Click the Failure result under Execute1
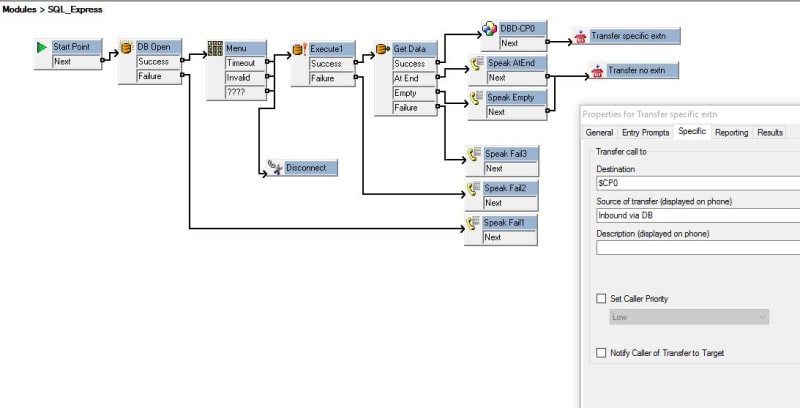The image size is (800, 408). (x=331, y=79)
